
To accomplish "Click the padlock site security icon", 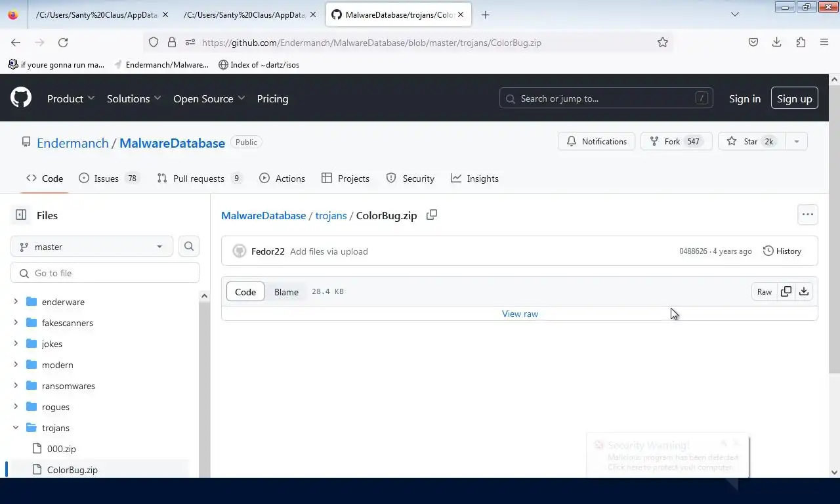I will pos(172,42).
